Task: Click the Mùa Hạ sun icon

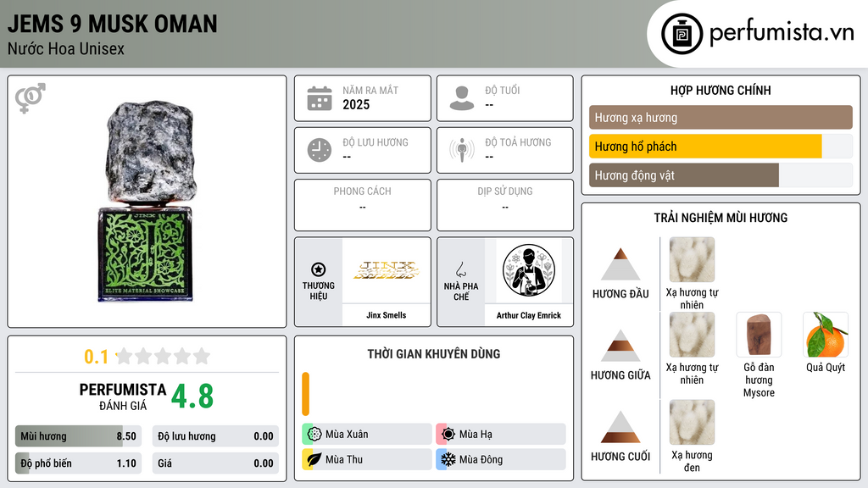Action: [448, 435]
